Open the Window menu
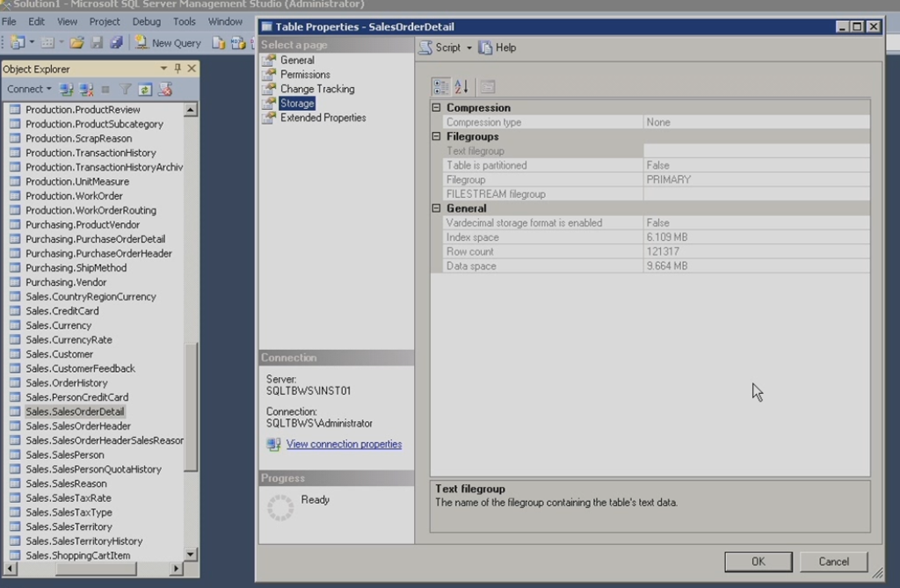The width and height of the screenshot is (900, 588). pyautogui.click(x=225, y=22)
